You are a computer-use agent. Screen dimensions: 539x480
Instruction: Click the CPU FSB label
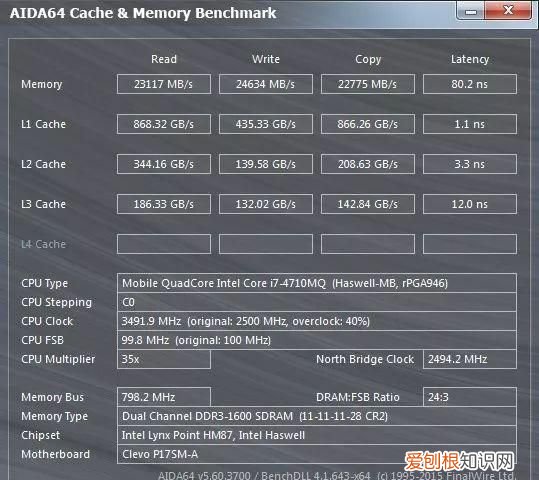pos(42,340)
